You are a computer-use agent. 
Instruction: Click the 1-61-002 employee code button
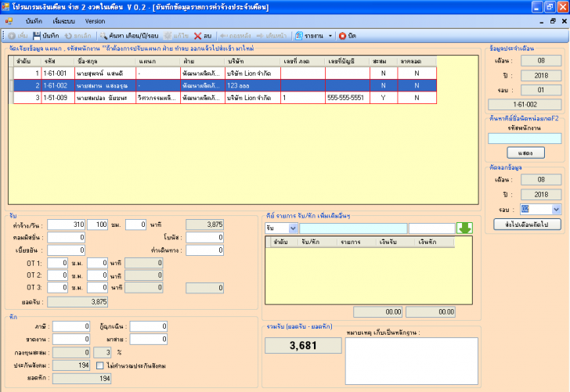point(525,105)
